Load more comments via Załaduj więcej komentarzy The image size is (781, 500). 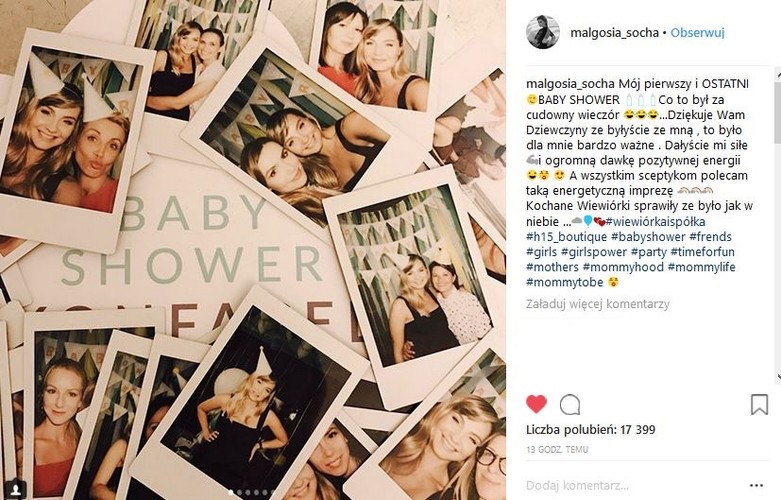click(597, 304)
